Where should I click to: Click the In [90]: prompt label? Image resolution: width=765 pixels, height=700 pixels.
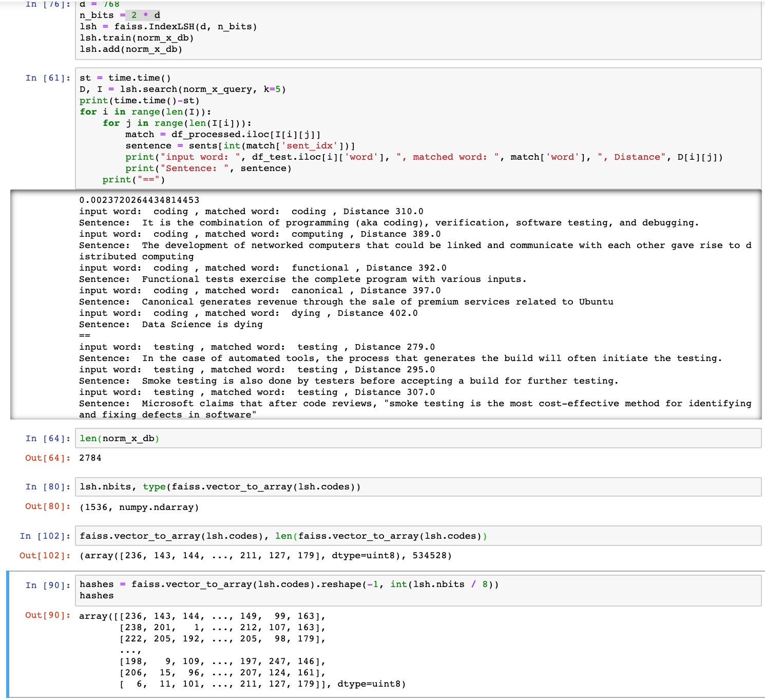click(x=48, y=585)
